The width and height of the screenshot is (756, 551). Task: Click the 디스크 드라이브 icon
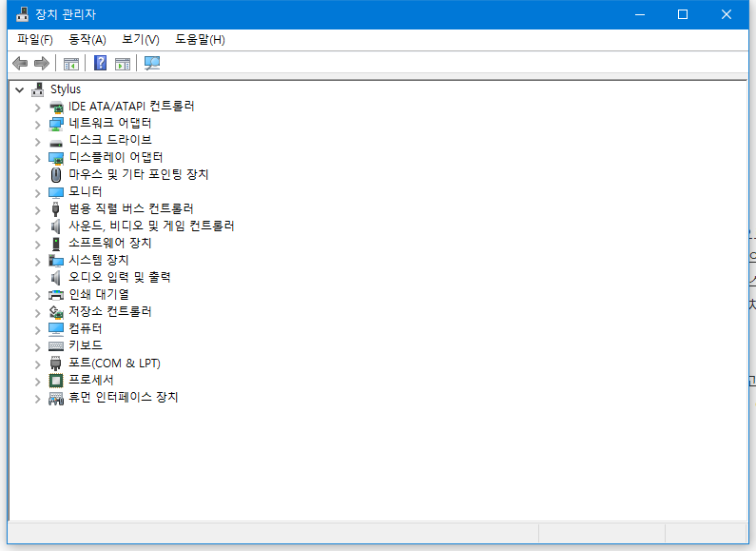tap(56, 143)
